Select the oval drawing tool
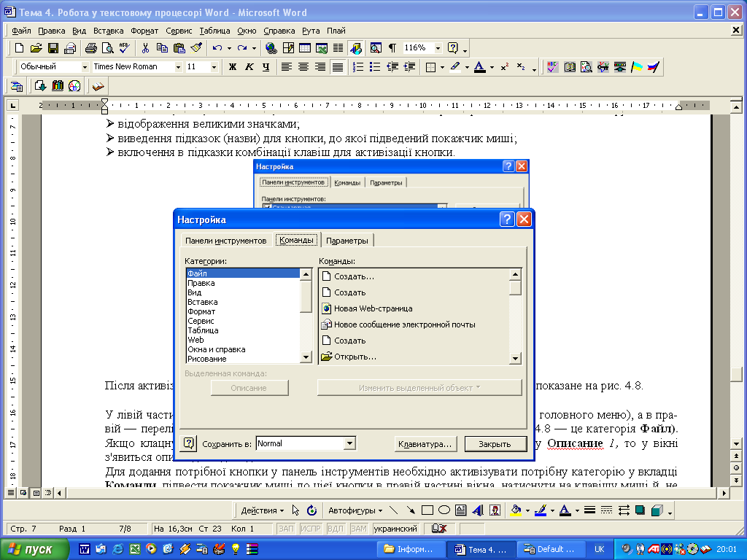This screenshot has width=747, height=560. 444,510
